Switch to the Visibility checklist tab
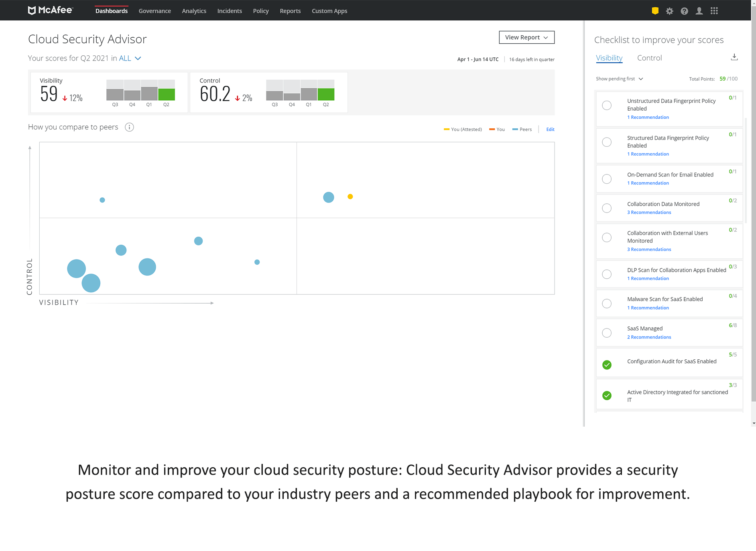This screenshot has width=756, height=551. (x=609, y=58)
